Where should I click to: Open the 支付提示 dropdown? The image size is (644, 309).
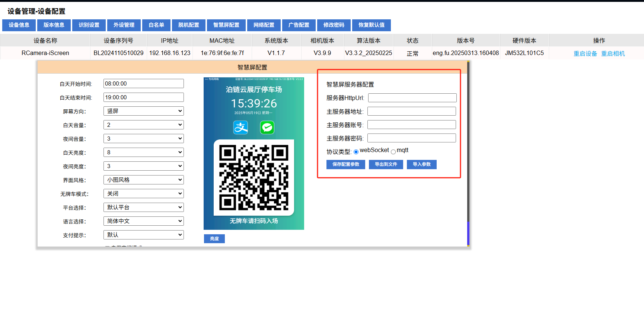coord(144,235)
